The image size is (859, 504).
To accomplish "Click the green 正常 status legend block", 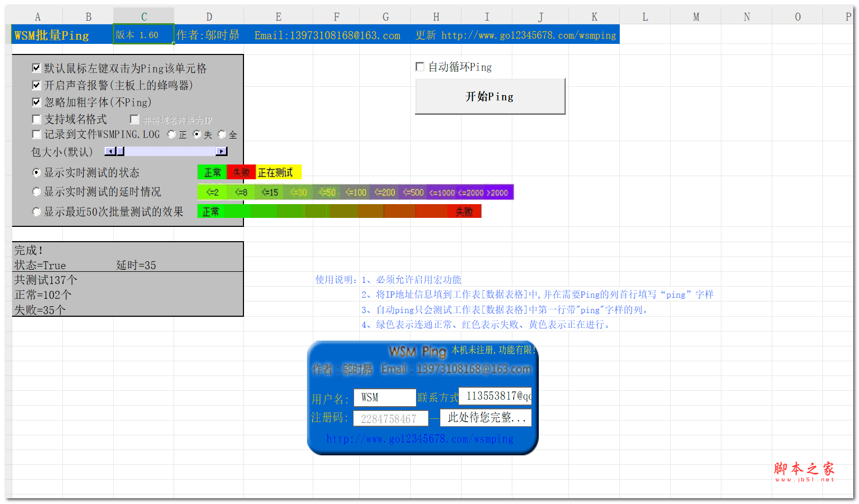I will point(211,171).
